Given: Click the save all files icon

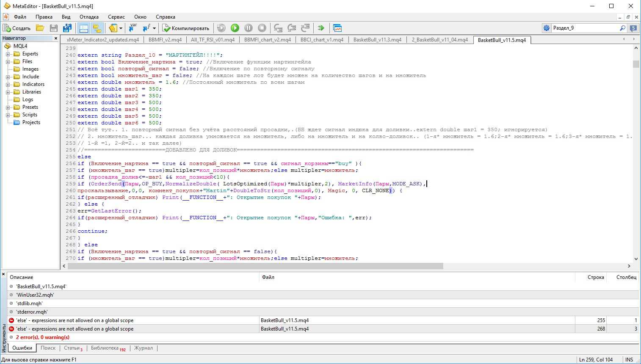Looking at the screenshot, I should pos(67,28).
